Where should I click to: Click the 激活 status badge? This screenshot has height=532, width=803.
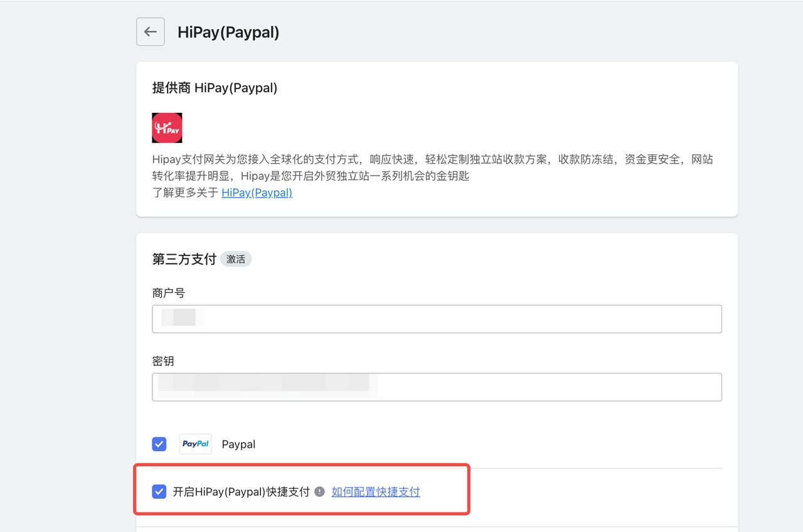236,259
